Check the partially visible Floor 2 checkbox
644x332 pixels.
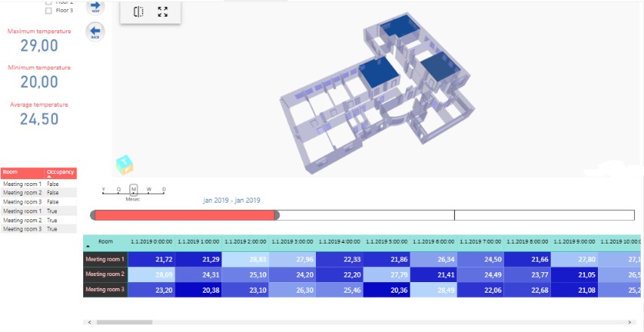click(x=48, y=2)
